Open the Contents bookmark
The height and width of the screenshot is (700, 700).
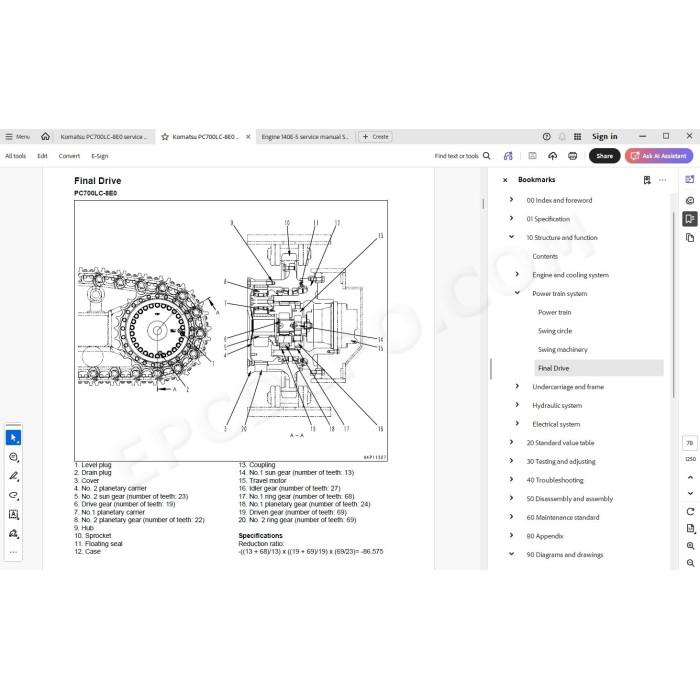click(x=545, y=256)
